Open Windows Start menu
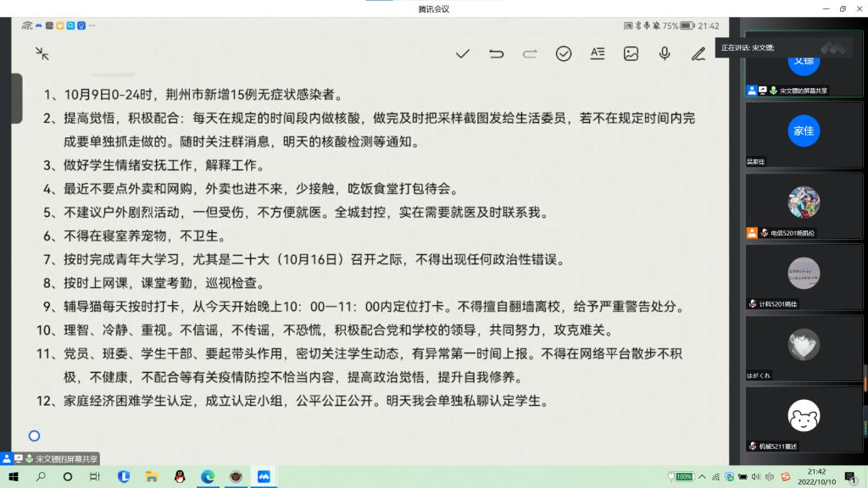The height and width of the screenshot is (488, 868). coord(14,476)
